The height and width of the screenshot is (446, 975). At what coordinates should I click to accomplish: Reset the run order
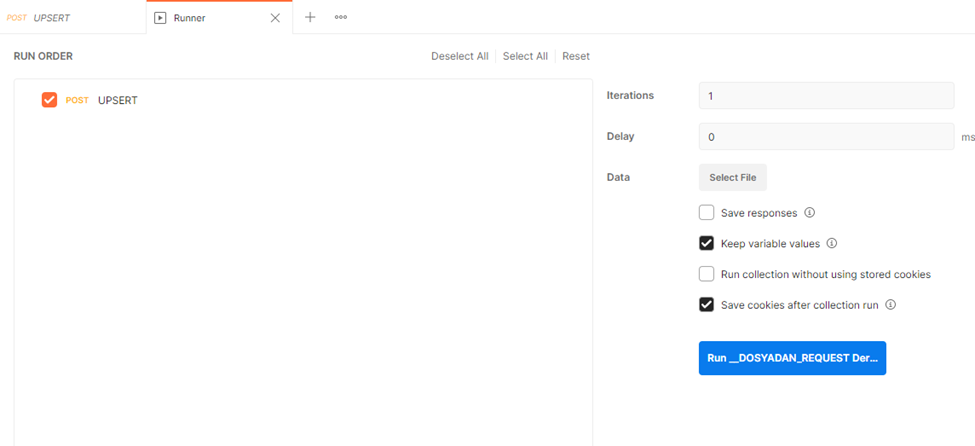coord(576,56)
